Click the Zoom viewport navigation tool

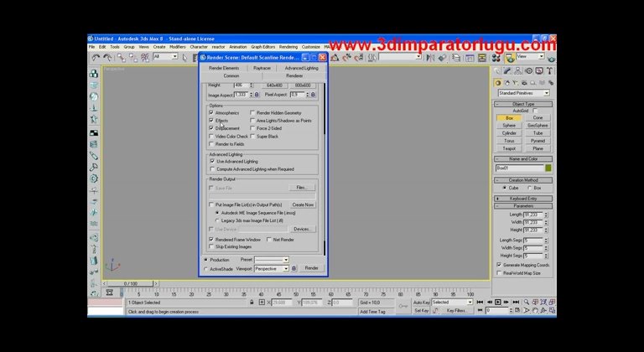[x=527, y=303]
